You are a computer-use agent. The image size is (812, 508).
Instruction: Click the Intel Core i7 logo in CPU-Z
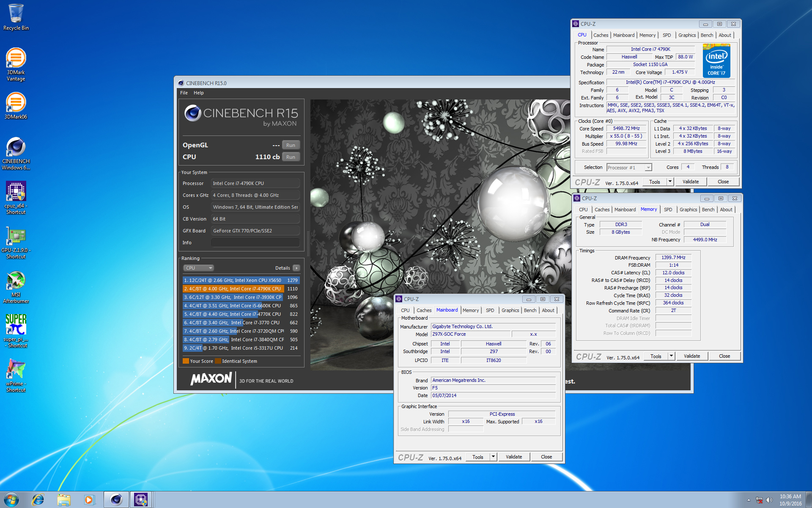[x=716, y=61]
